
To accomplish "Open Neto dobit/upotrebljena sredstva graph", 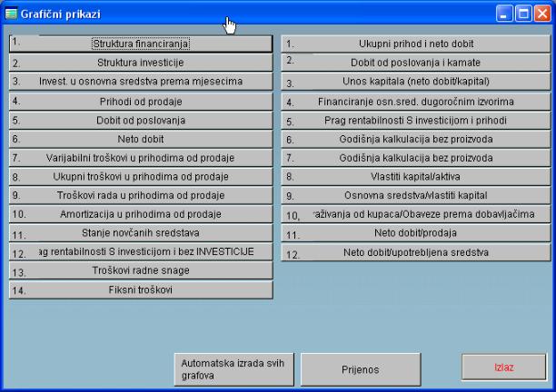I will (x=415, y=252).
